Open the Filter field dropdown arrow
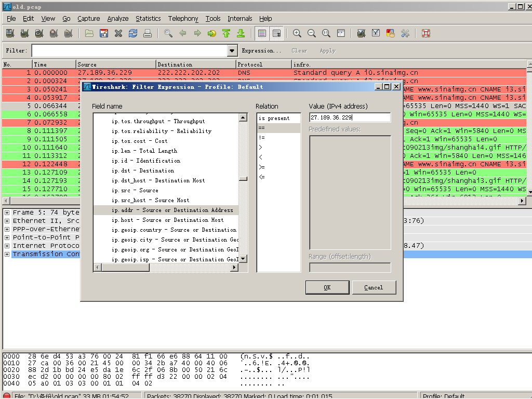The image size is (532, 399). (x=232, y=50)
